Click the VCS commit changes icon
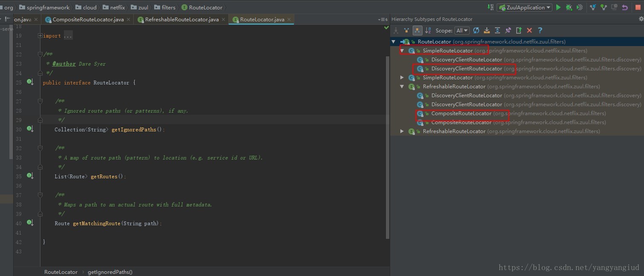This screenshot has width=644, height=276. tap(603, 7)
